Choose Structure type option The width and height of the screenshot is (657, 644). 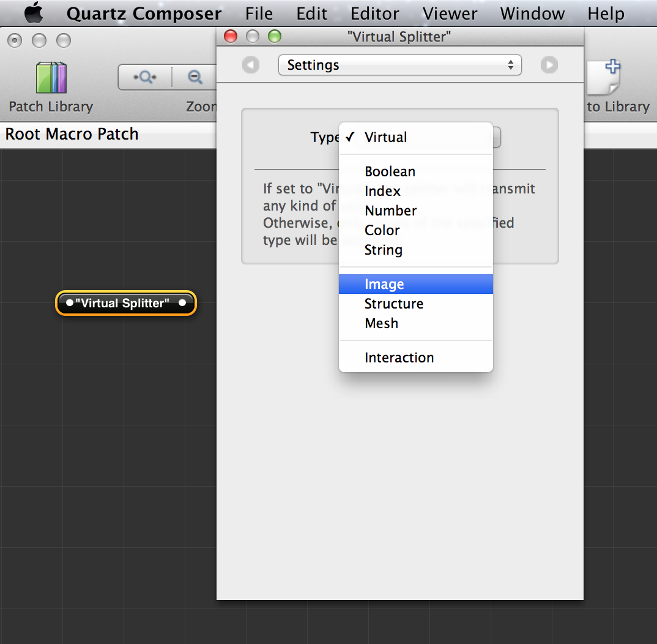click(415, 304)
